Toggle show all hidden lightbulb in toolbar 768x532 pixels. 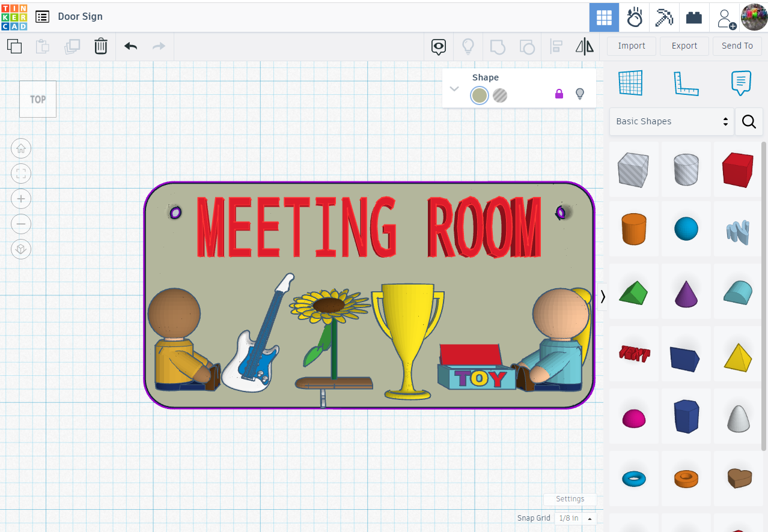[468, 47]
